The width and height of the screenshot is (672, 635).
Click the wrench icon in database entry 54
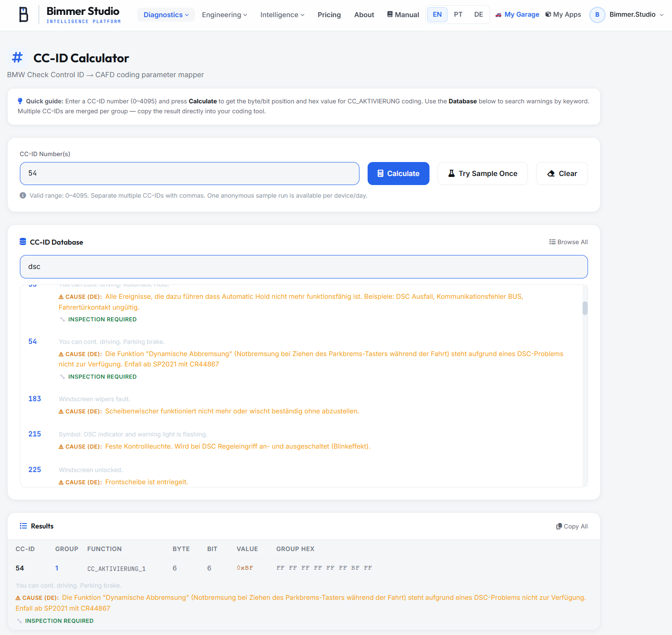[62, 377]
